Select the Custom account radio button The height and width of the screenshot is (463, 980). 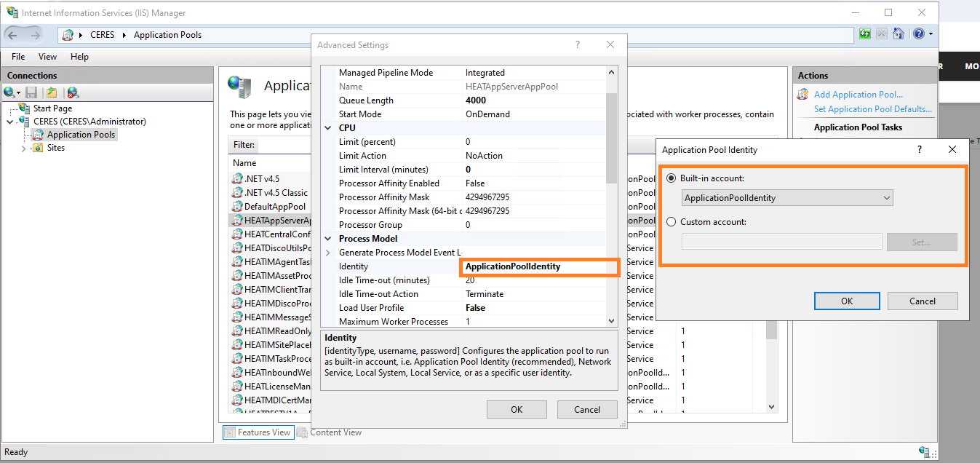[670, 223]
